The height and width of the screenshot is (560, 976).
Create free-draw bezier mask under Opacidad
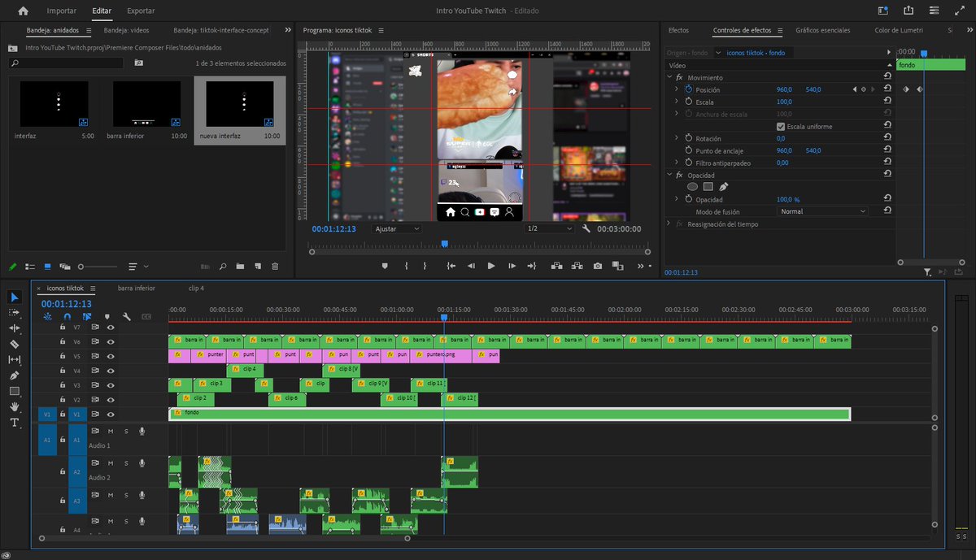pyautogui.click(x=723, y=186)
